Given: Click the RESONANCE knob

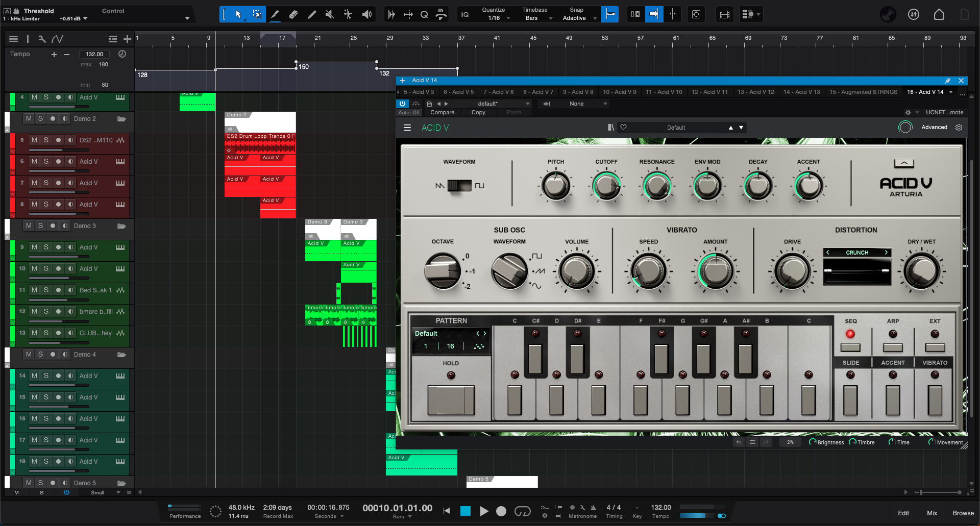Looking at the screenshot, I should click(657, 186).
